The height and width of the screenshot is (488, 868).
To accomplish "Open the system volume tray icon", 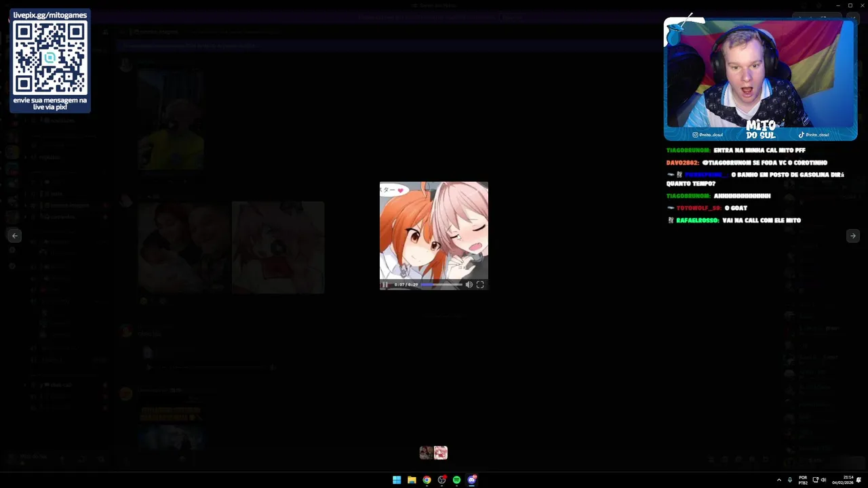I will point(824,480).
